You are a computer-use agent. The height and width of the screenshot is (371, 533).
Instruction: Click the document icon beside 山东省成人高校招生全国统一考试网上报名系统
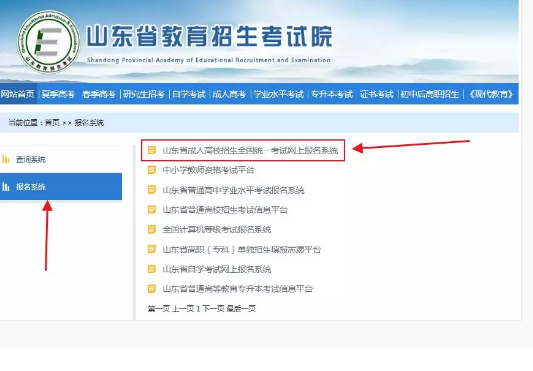click(x=152, y=150)
